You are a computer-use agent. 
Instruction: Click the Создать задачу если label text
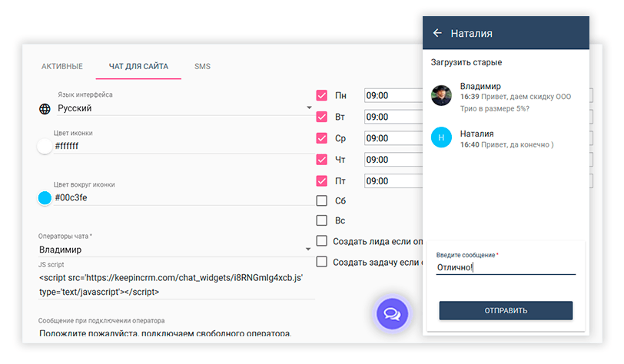377,262
